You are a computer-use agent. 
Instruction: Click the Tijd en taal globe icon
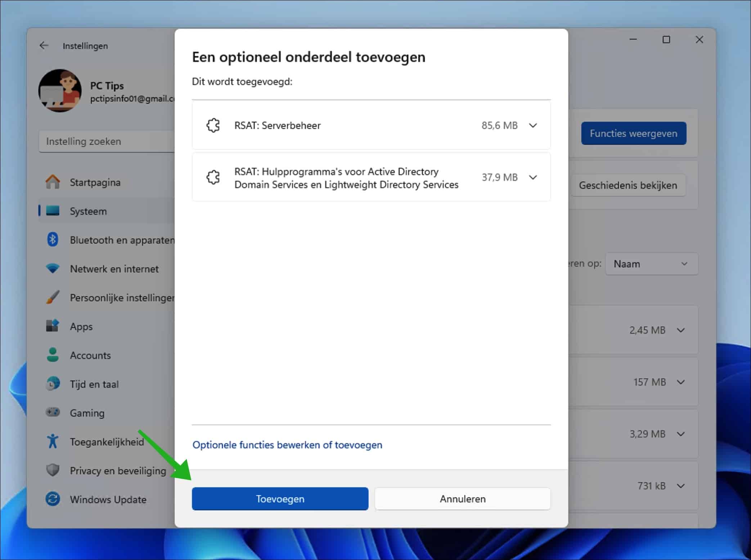[x=53, y=384]
